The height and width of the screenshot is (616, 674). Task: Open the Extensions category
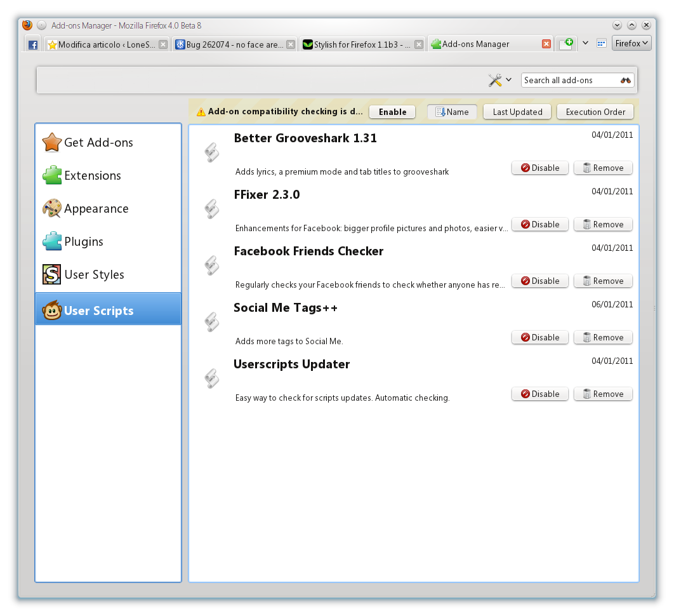109,175
